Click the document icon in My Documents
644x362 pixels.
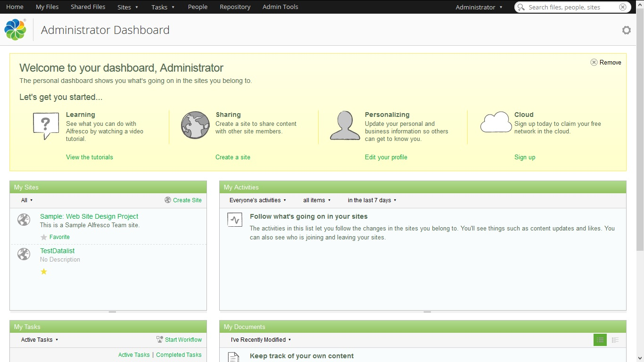click(234, 357)
